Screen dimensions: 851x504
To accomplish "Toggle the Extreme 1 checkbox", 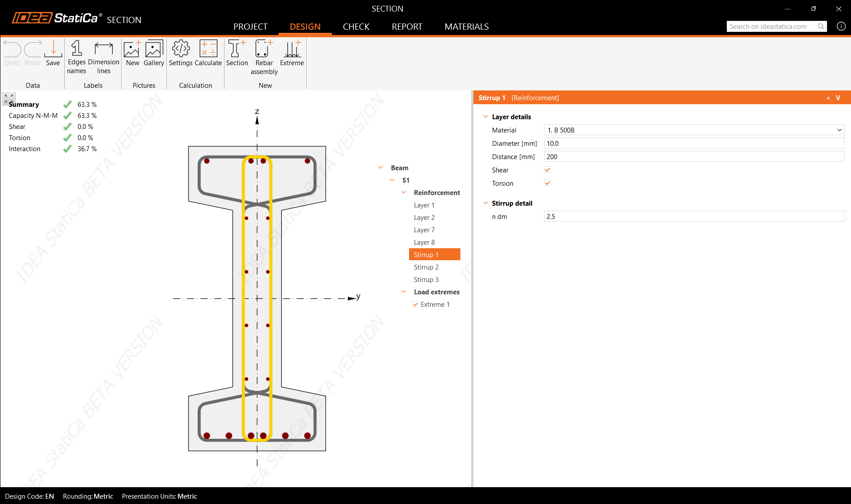I will coord(415,305).
